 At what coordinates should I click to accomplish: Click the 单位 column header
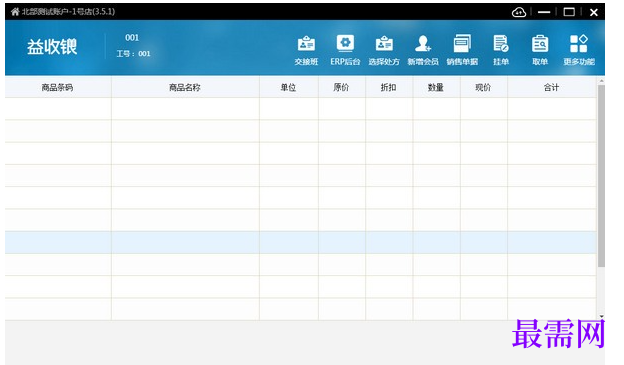coord(289,87)
